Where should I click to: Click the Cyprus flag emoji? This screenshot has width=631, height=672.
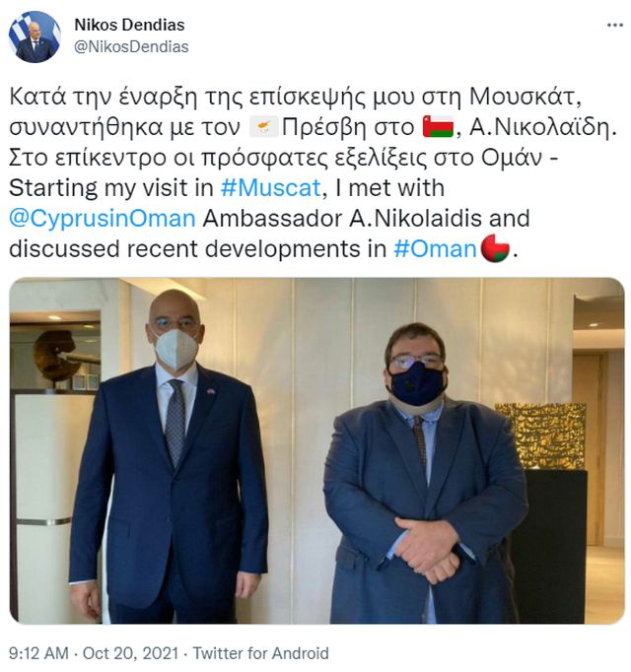click(264, 127)
